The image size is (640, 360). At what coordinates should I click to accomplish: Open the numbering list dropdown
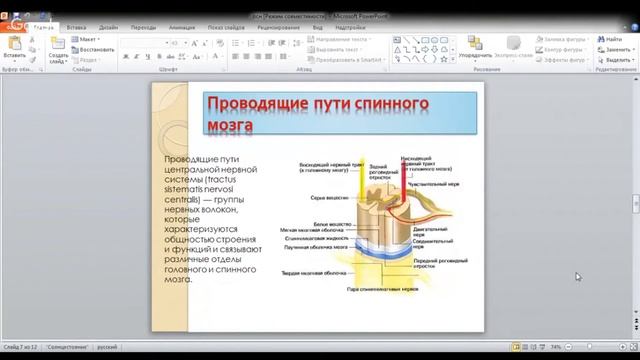coord(253,43)
